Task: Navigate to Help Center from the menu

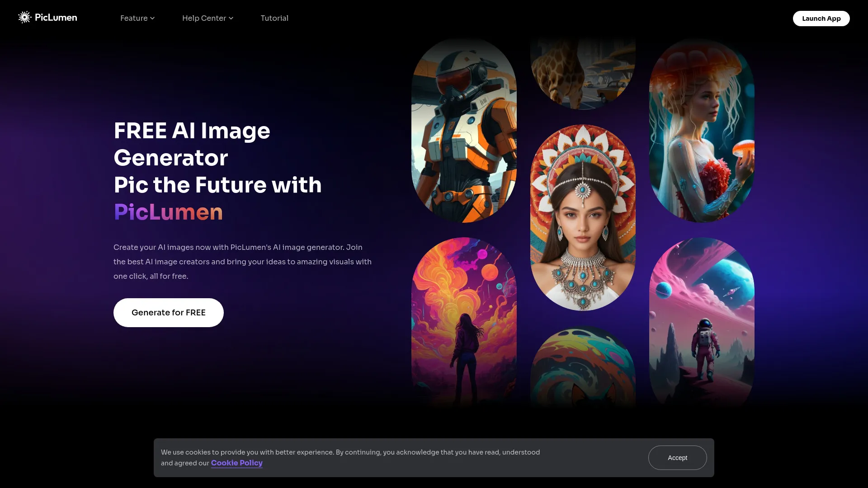Action: [204, 18]
